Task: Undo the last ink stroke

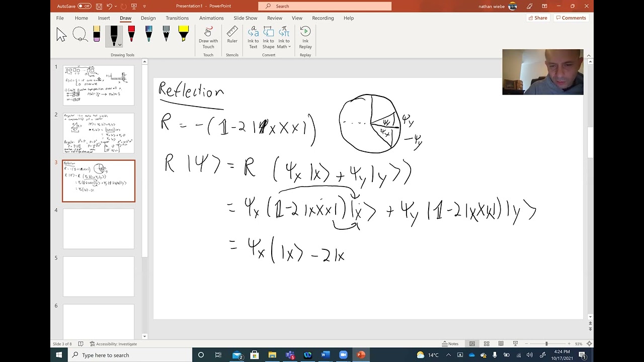Action: point(109,6)
